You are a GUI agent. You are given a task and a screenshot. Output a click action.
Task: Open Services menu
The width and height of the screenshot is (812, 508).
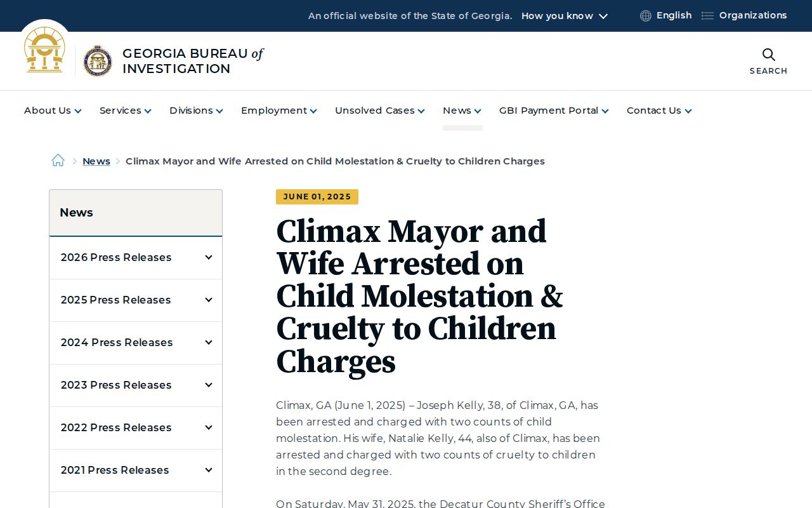(x=125, y=110)
